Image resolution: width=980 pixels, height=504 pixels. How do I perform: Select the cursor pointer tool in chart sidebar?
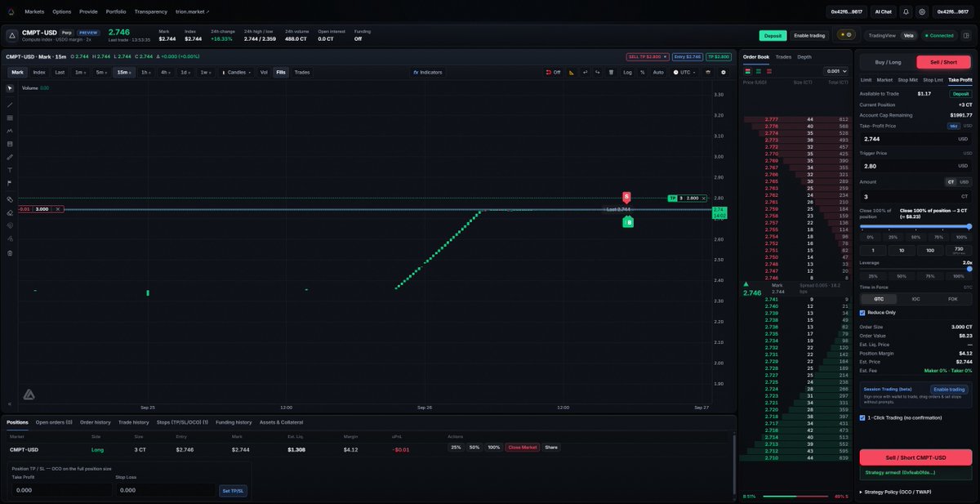[10, 87]
